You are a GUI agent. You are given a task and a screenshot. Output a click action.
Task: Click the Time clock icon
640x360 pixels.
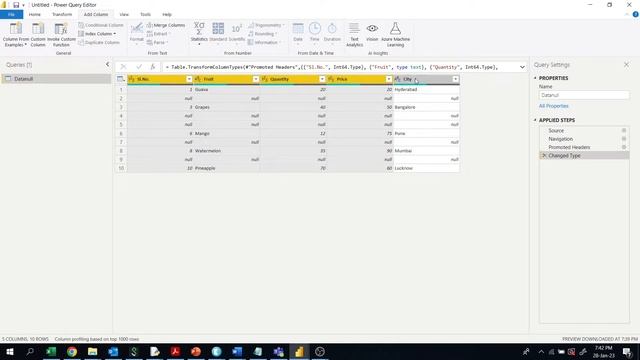(x=314, y=29)
